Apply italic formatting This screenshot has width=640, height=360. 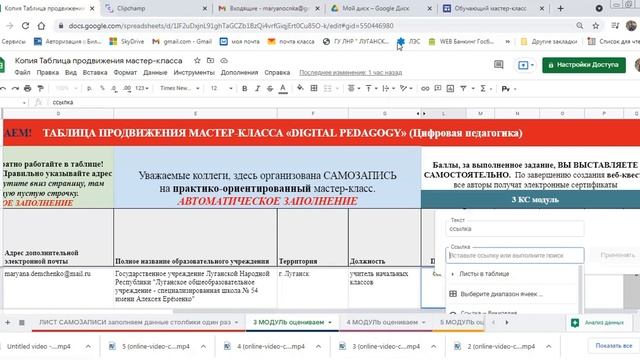[x=257, y=88]
